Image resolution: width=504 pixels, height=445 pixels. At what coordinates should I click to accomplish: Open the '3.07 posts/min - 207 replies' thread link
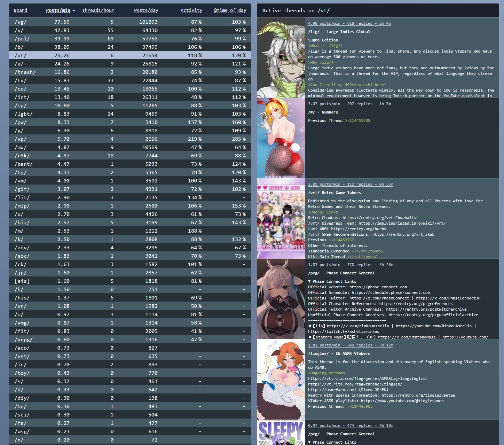349,104
